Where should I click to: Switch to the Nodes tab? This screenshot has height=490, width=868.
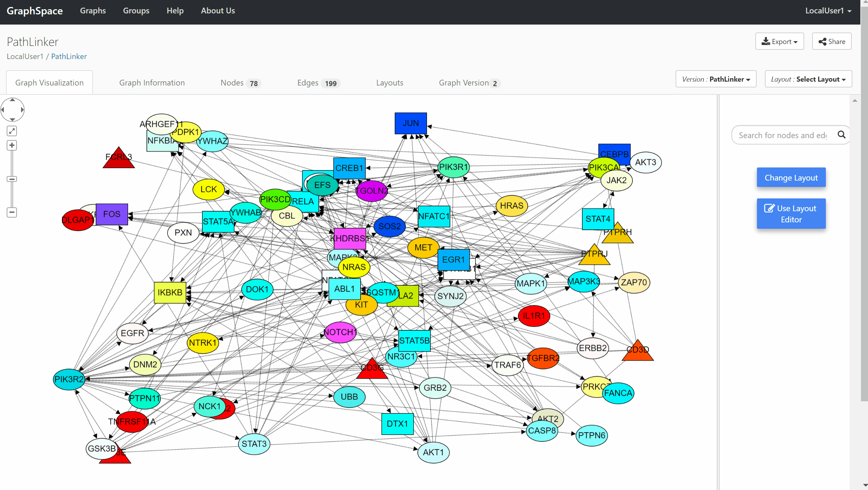coord(241,83)
